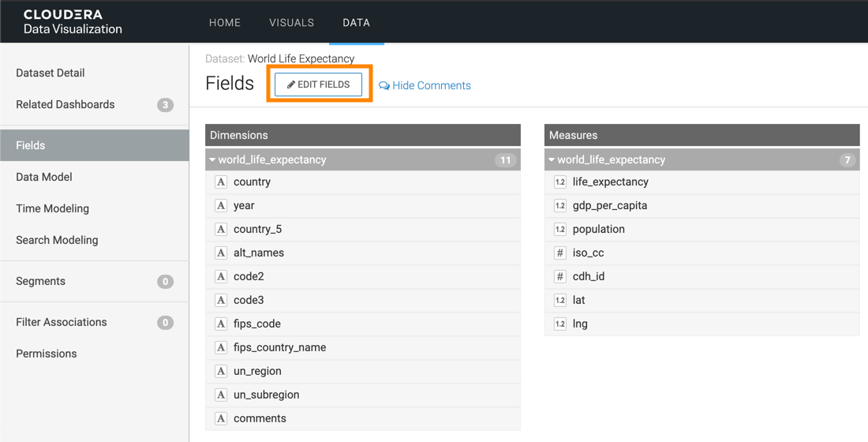
Task: Click the type icon beside fips_code
Action: click(x=221, y=324)
